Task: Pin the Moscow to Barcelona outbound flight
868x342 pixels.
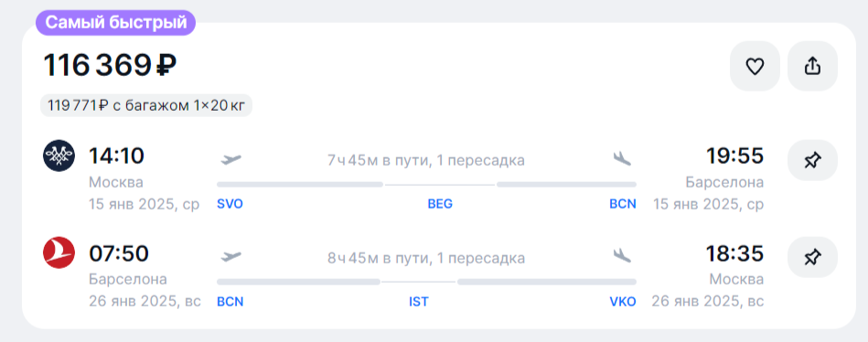Action: pos(812,161)
